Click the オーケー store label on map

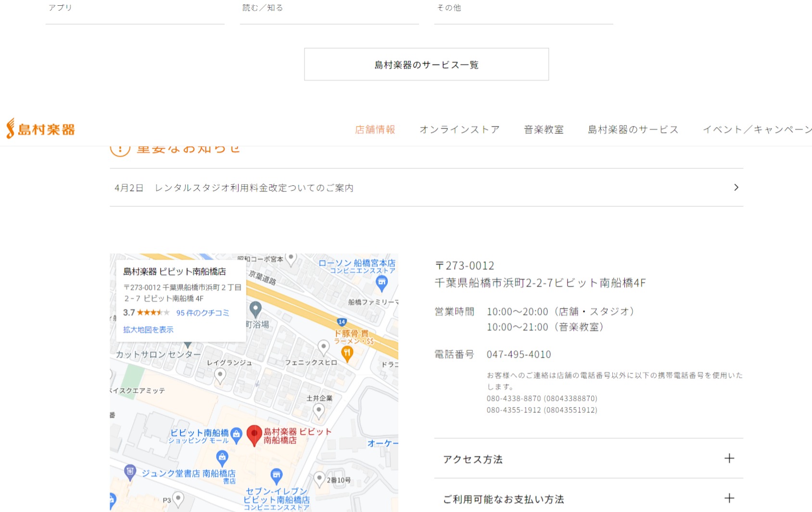[x=382, y=443]
